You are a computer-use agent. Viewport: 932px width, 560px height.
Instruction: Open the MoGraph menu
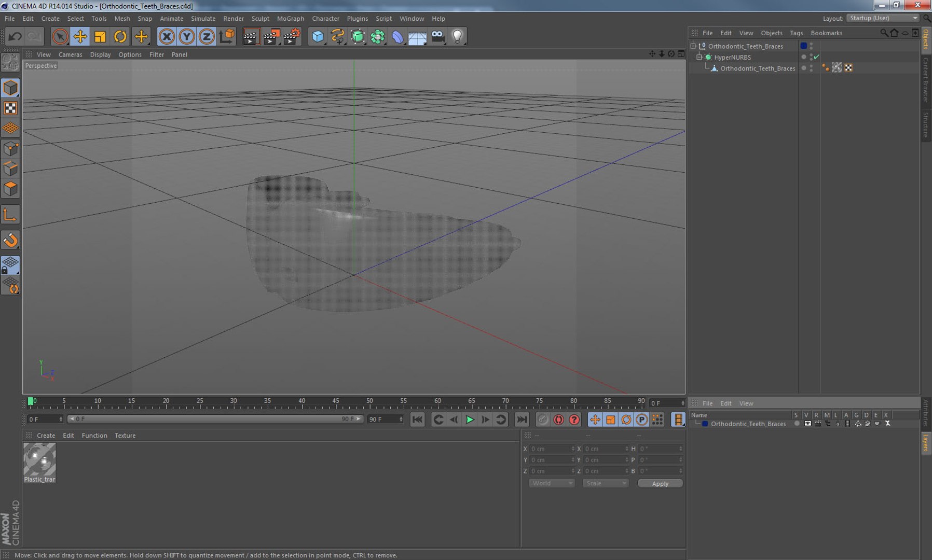[291, 19]
